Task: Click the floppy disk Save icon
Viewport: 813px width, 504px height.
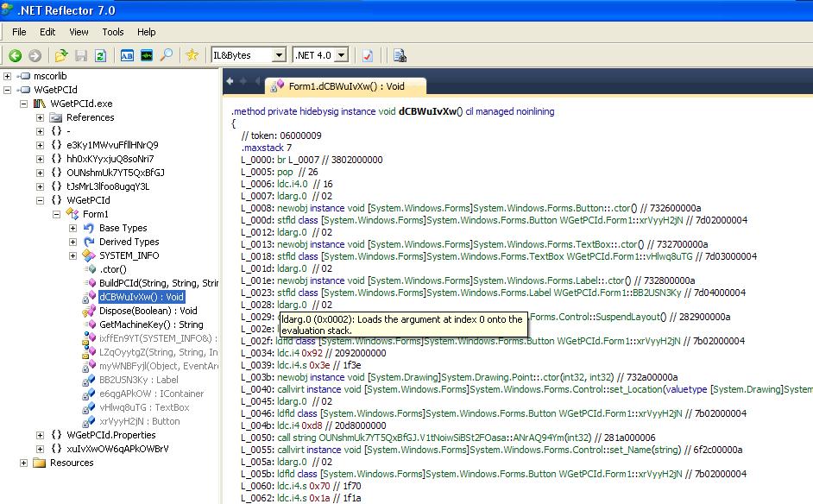Action: [81, 55]
